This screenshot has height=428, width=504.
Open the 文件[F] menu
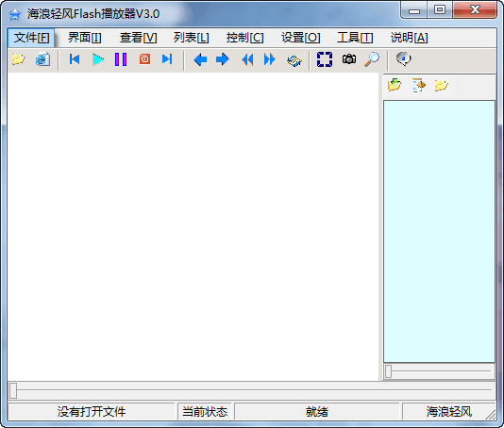31,38
